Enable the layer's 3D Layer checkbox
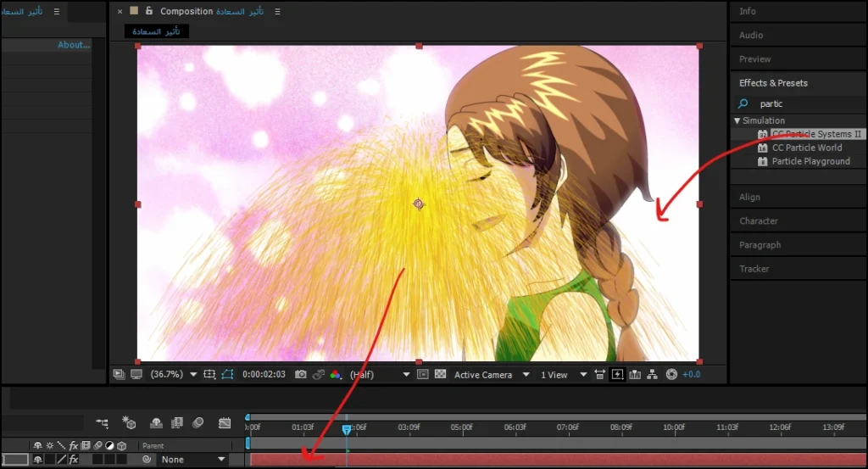 pyautogui.click(x=122, y=459)
